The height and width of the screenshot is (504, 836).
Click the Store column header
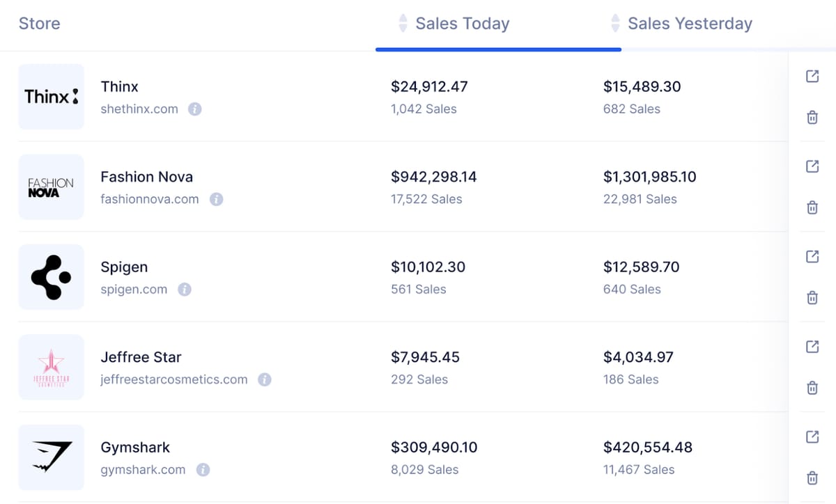click(40, 24)
